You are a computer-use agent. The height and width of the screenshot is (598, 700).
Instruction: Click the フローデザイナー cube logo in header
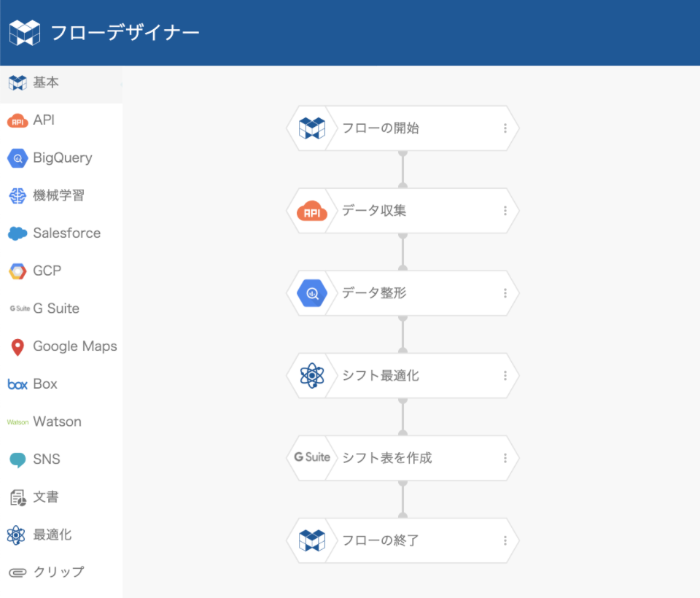click(x=25, y=33)
